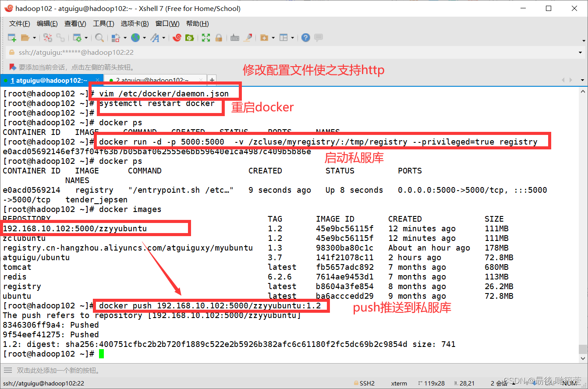
Task: Click xterm in the status bar
Action: pyautogui.click(x=399, y=383)
